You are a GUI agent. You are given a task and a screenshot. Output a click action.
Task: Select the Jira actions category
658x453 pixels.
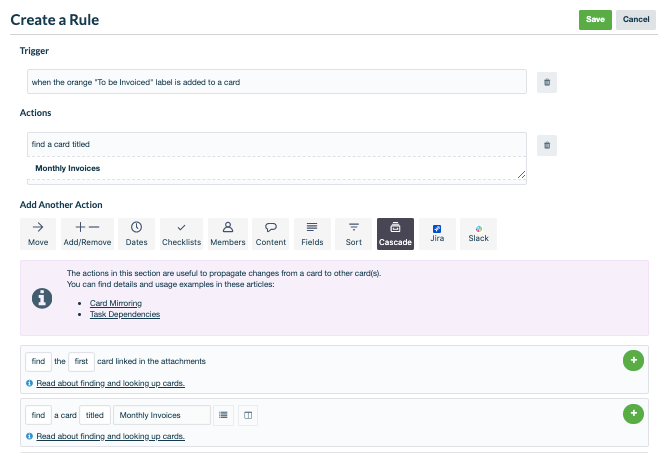point(437,233)
